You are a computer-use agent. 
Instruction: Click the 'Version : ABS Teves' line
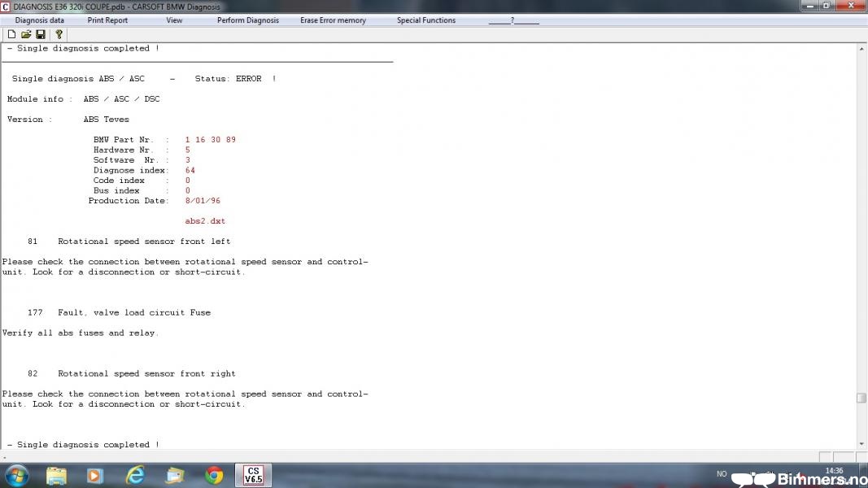click(68, 120)
